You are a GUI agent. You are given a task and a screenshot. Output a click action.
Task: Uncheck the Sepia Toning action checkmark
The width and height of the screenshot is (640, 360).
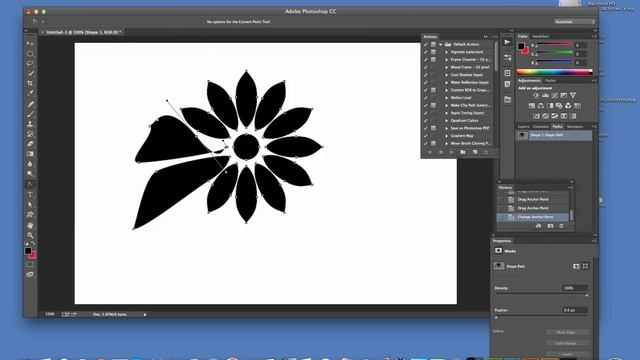point(426,113)
